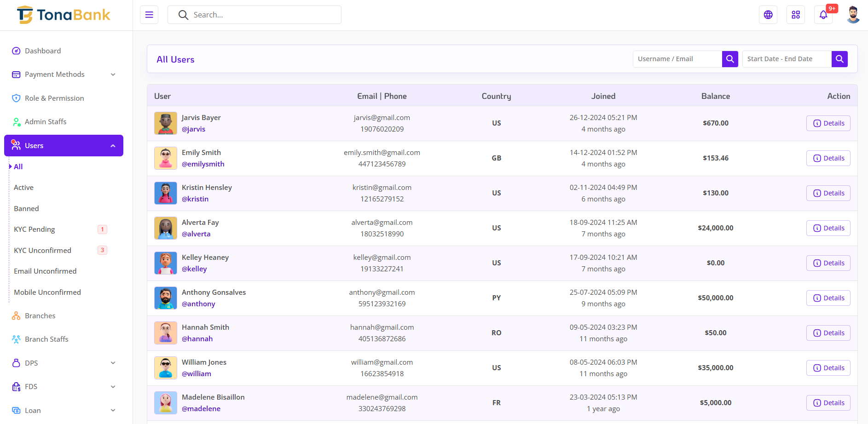Open the language globe icon
The height and width of the screenshot is (424, 868).
[x=768, y=15]
